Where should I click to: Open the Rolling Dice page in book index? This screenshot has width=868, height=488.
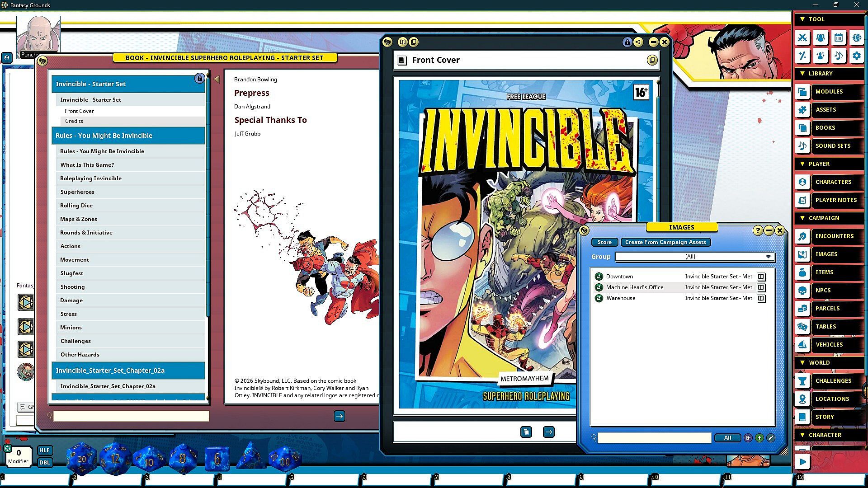point(131,206)
